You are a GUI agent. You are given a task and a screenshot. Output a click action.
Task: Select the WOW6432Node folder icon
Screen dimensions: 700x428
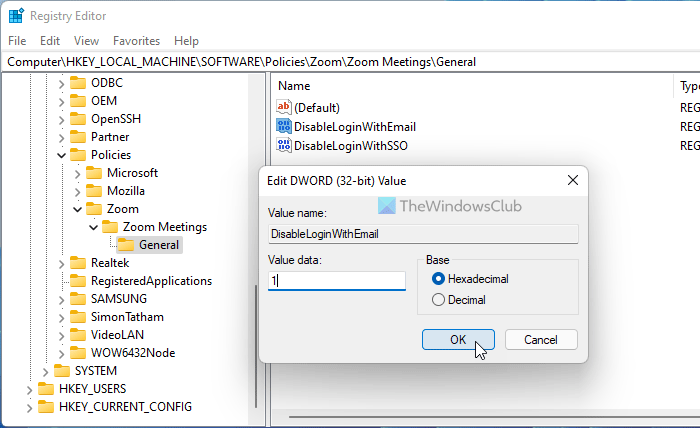(78, 353)
